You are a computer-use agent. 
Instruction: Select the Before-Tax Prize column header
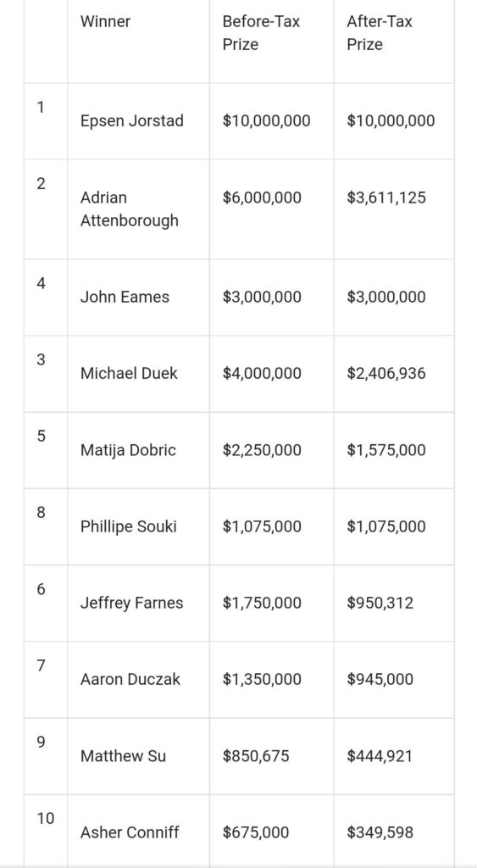pyautogui.click(x=261, y=33)
